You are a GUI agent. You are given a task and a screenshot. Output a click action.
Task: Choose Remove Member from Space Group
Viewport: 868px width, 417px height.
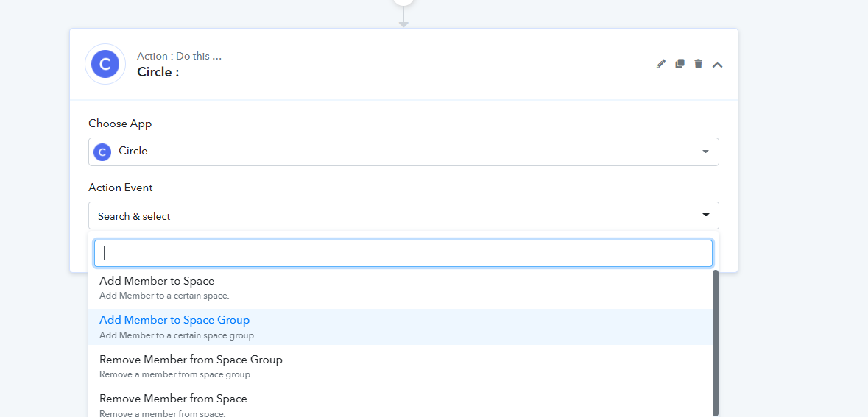[401, 366]
